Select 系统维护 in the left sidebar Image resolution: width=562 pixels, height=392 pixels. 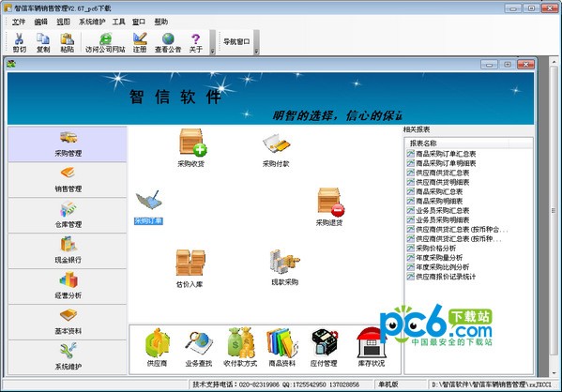point(68,357)
